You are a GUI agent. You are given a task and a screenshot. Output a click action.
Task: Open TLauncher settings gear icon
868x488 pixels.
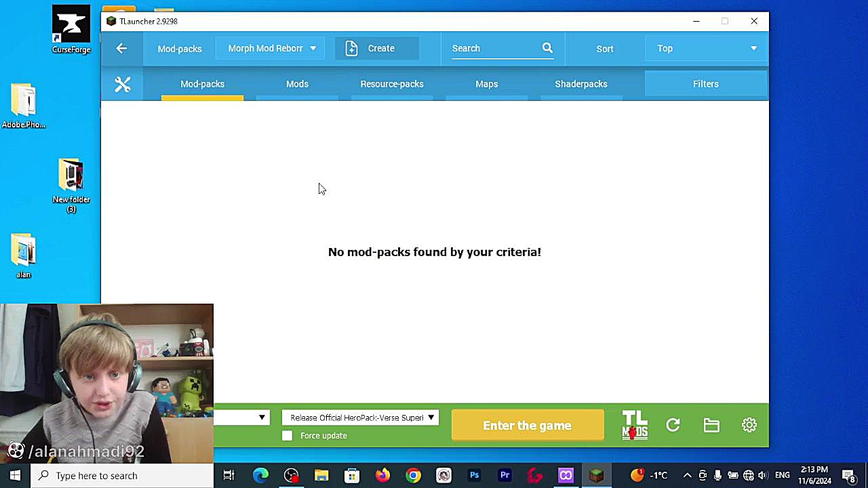(749, 425)
